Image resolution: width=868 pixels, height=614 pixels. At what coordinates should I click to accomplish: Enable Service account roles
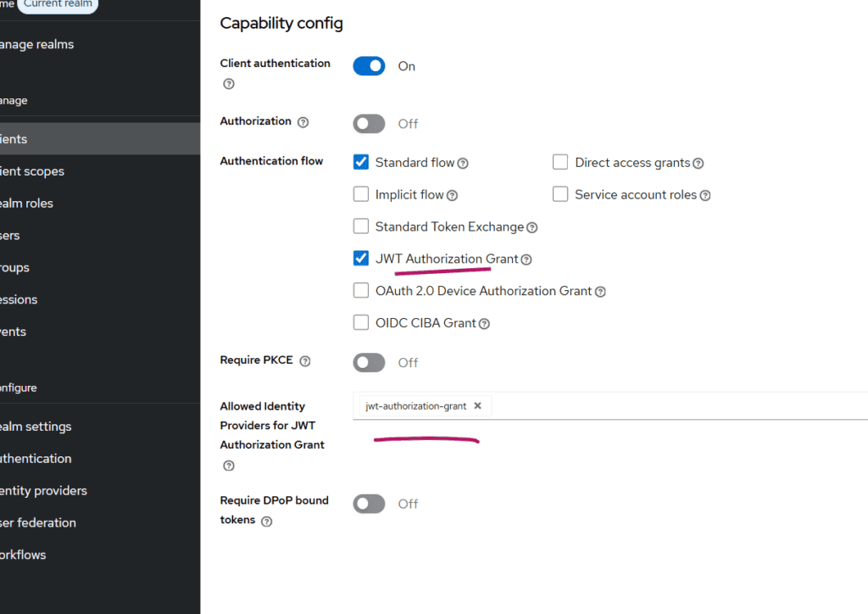pos(560,194)
